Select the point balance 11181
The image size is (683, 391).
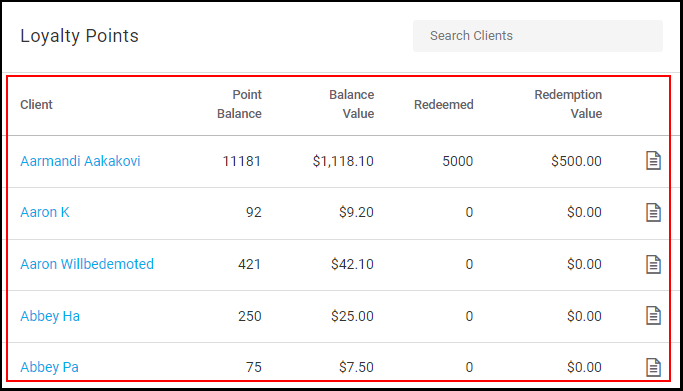242,161
